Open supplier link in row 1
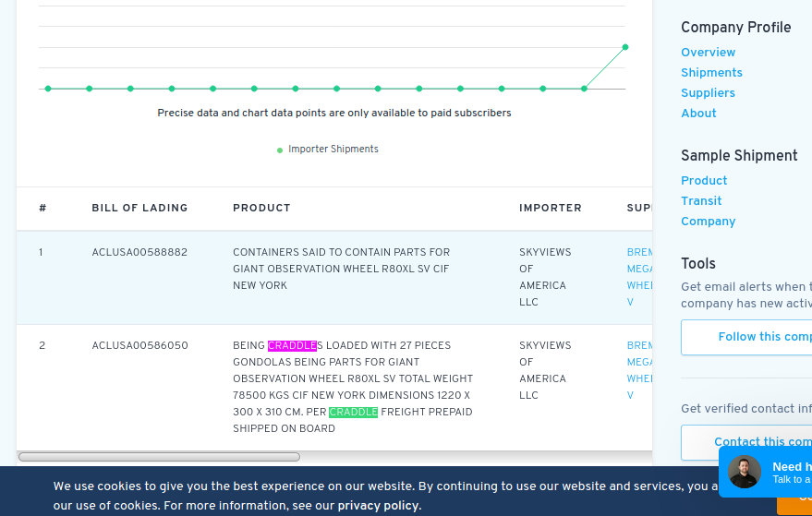Image resolution: width=812 pixels, height=516 pixels. [639, 277]
